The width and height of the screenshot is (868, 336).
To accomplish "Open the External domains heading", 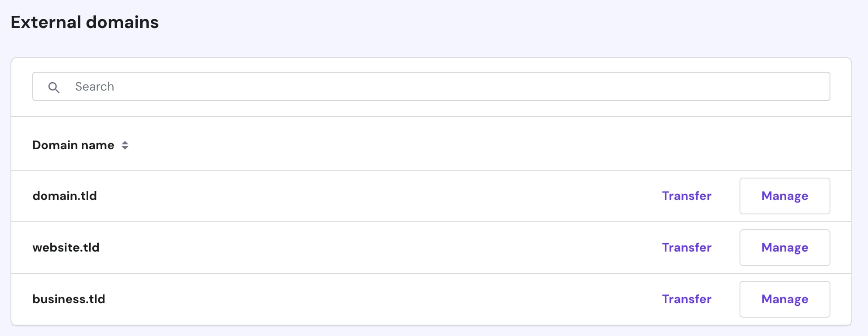I will click(85, 22).
